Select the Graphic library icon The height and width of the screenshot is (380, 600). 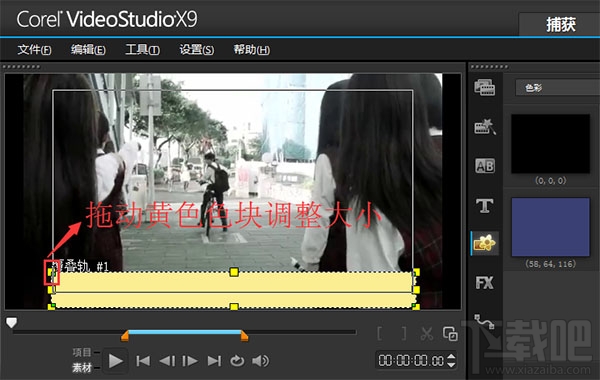click(x=485, y=243)
